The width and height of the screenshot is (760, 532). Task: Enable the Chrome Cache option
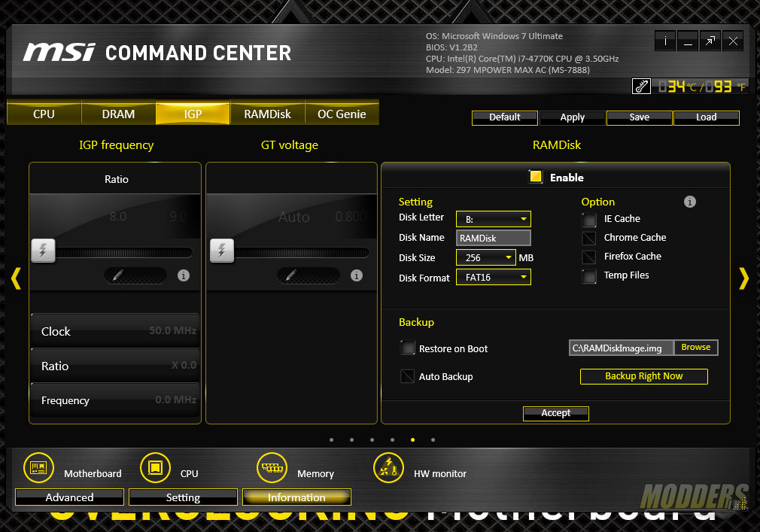point(589,239)
